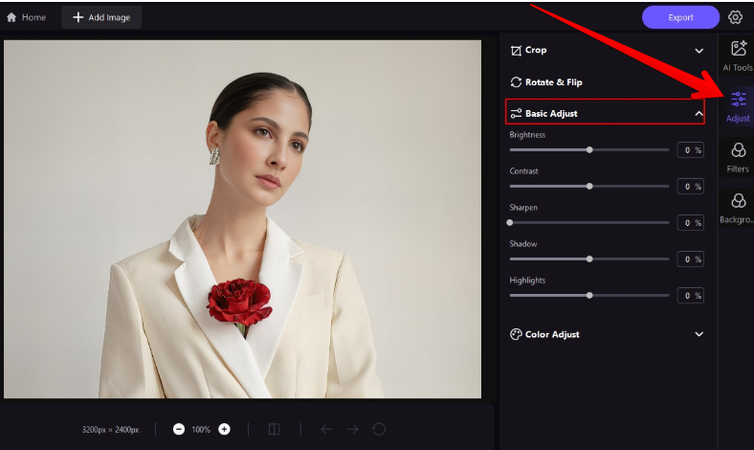Screen dimensions: 754x450
Task: Open the AI Tools tab
Action: [738, 56]
